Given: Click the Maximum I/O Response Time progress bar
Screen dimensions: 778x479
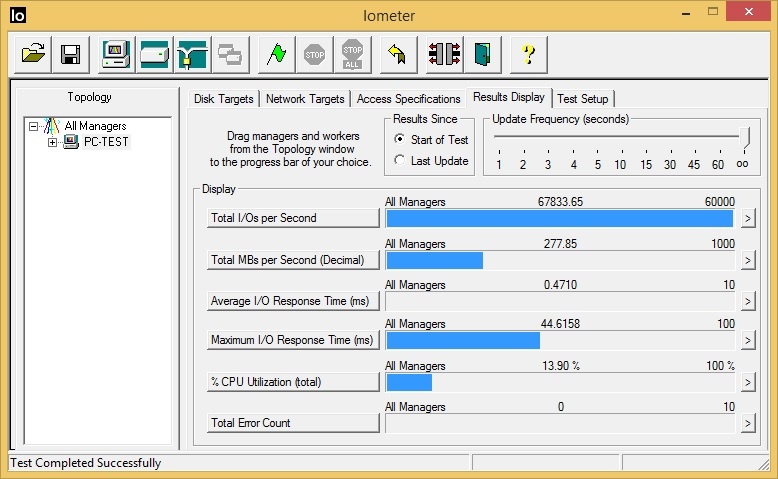Looking at the screenshot, I should (560, 341).
